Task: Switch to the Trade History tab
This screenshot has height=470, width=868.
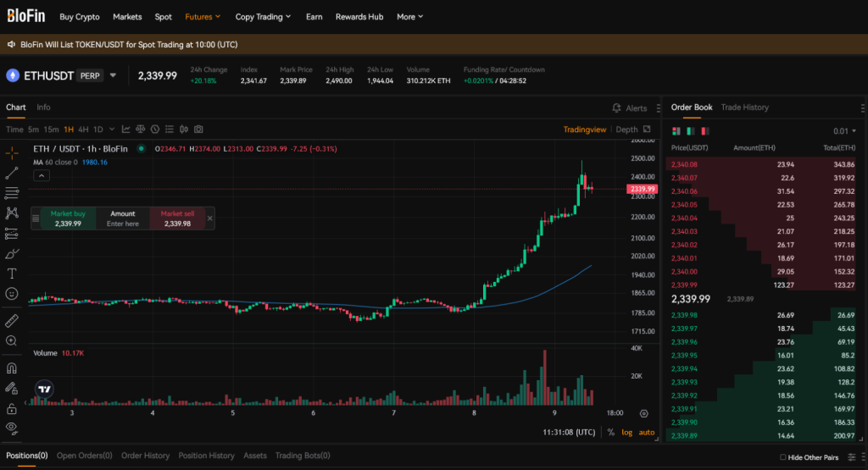Action: pos(744,108)
